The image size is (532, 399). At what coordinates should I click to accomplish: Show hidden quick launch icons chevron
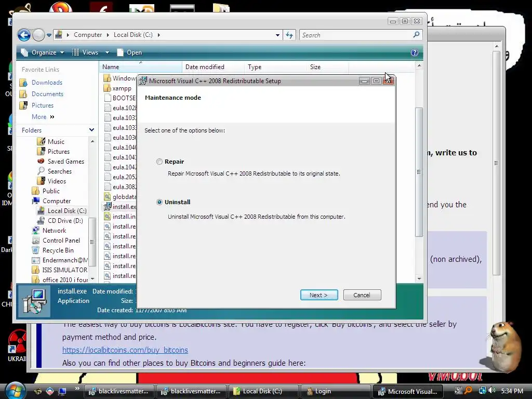[x=77, y=389]
